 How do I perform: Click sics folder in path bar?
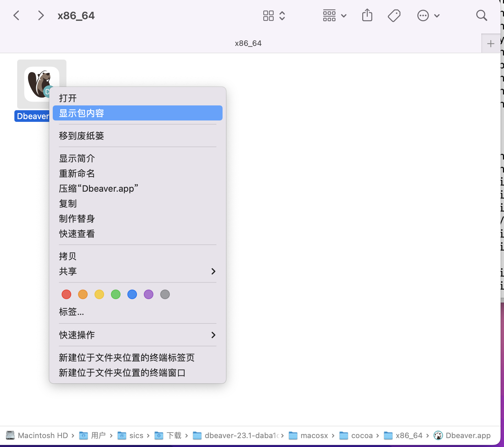pos(130,435)
